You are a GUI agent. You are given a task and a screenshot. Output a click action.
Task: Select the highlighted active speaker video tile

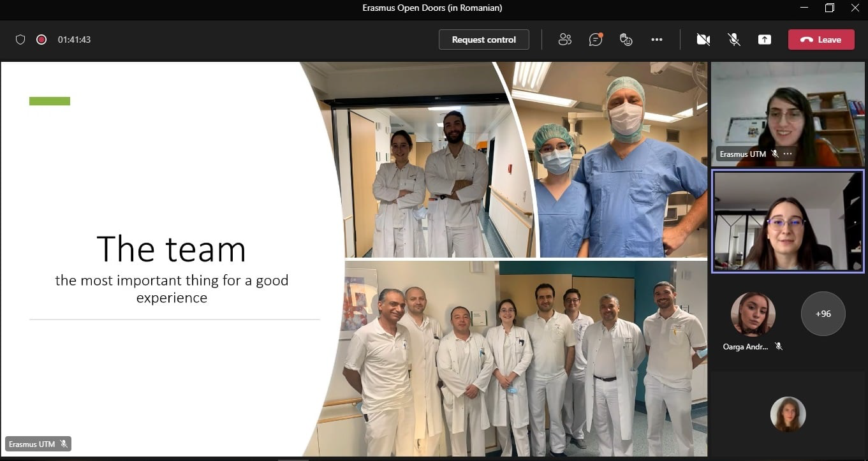point(788,221)
